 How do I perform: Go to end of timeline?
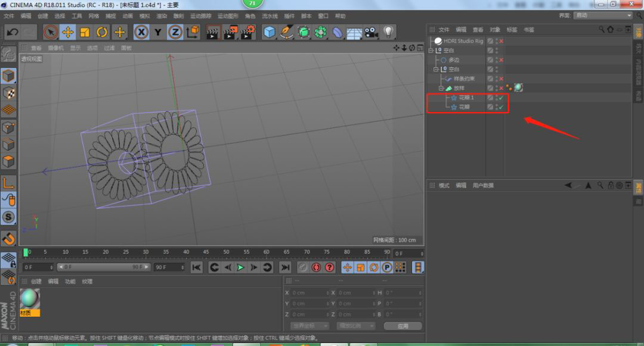[x=284, y=267]
